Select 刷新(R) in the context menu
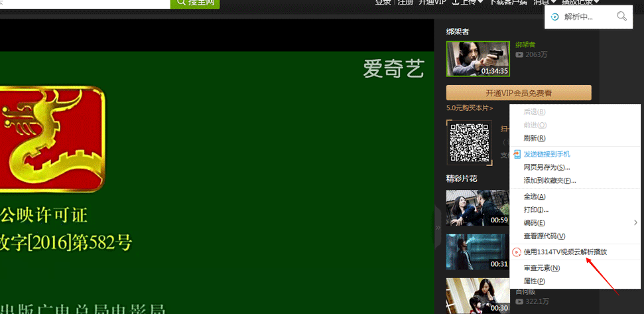Screen dimensions: 644x314 pos(575,138)
